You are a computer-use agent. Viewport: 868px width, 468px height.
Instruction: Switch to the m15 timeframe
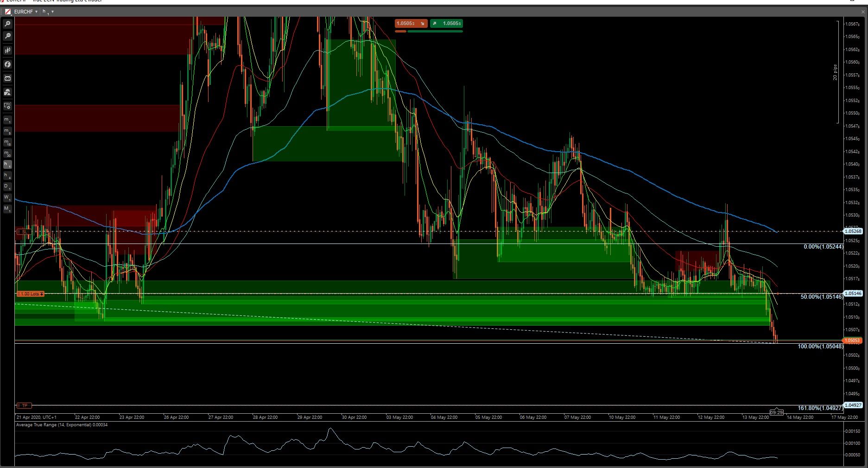7,142
